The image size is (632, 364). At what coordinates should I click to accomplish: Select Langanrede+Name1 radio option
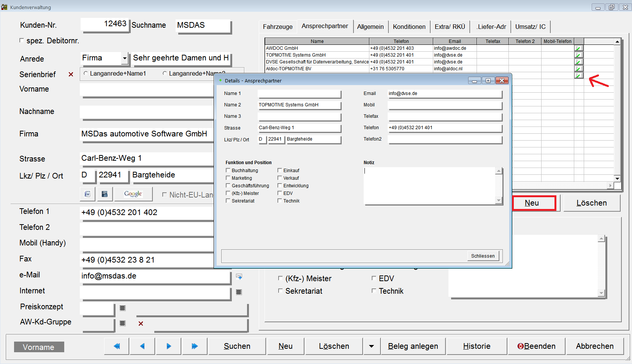(86, 73)
